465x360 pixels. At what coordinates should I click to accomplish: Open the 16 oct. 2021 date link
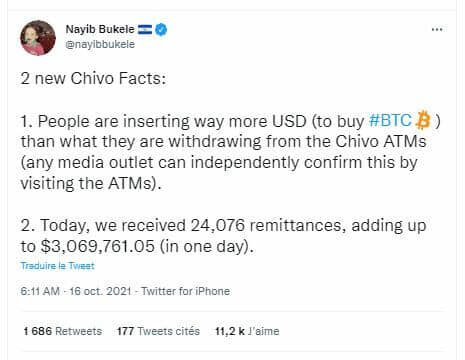coord(100,291)
